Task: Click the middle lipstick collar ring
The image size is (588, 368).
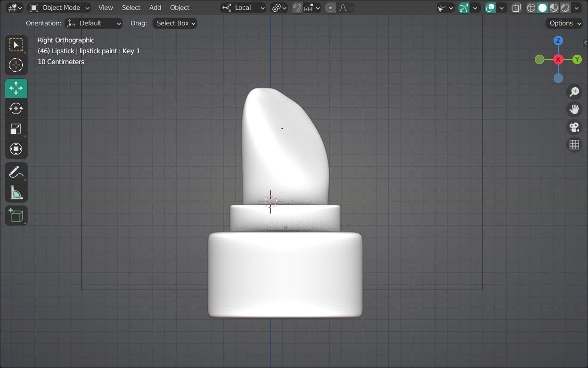Action: click(285, 218)
